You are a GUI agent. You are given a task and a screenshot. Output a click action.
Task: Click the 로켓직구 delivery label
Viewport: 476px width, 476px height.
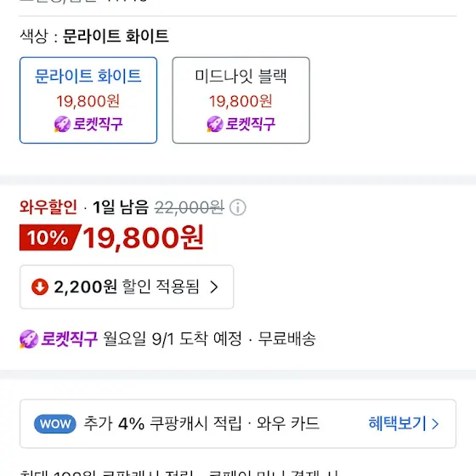click(69, 339)
